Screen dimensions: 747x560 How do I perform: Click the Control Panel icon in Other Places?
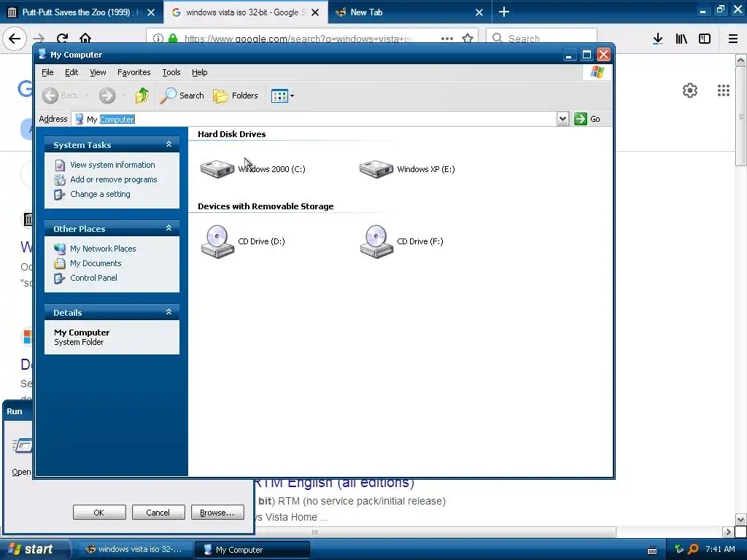coord(60,278)
